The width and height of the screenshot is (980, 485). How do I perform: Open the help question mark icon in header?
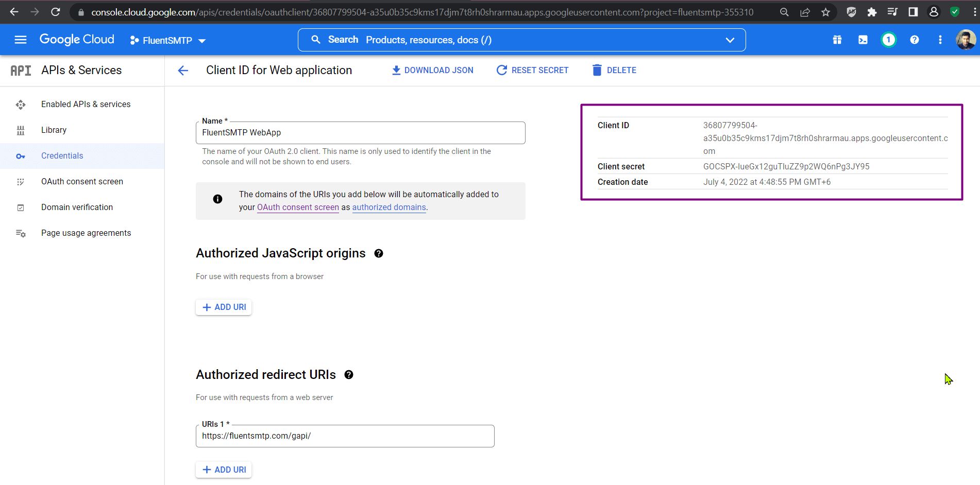pos(915,40)
